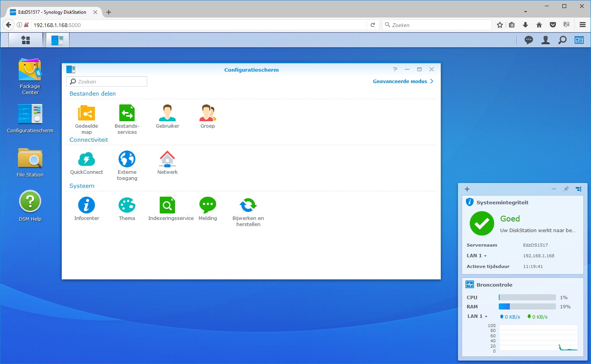Open the DSM main menu grid
The width and height of the screenshot is (591, 364).
[x=26, y=40]
